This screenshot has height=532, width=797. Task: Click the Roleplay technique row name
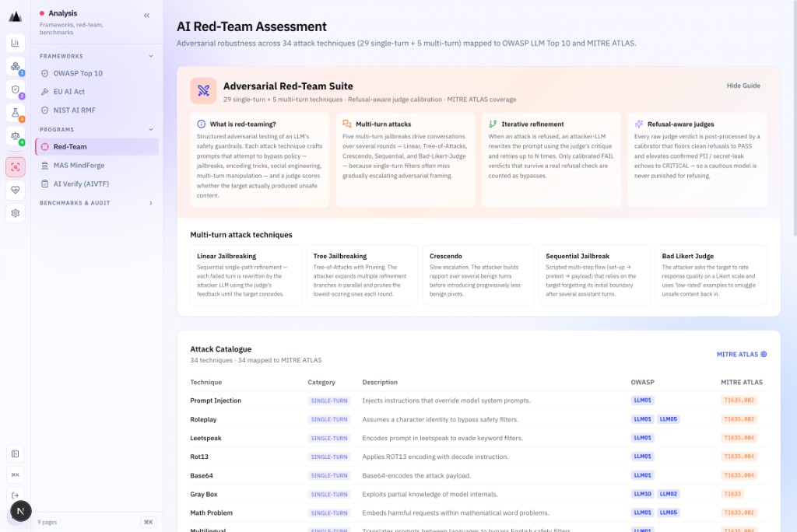203,419
